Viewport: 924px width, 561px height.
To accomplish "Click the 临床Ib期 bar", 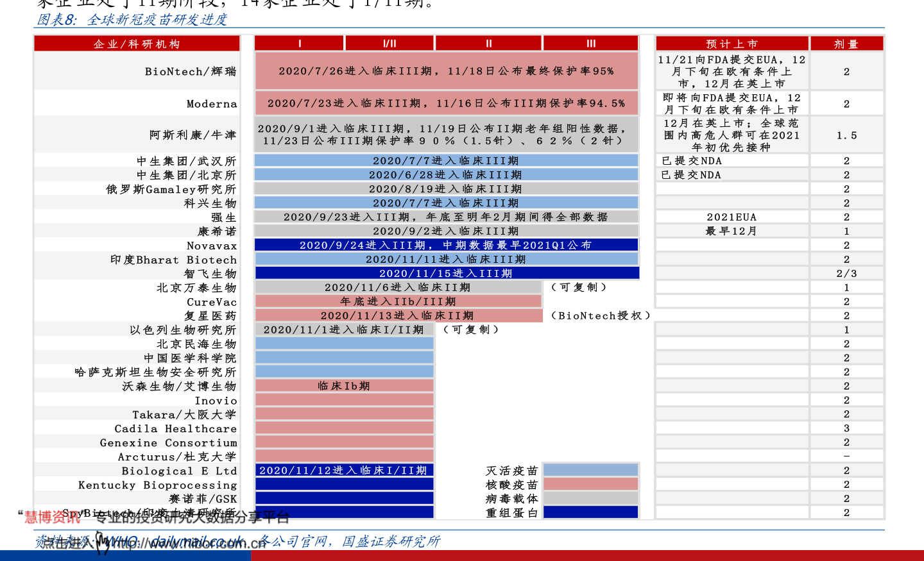I will coord(345,386).
